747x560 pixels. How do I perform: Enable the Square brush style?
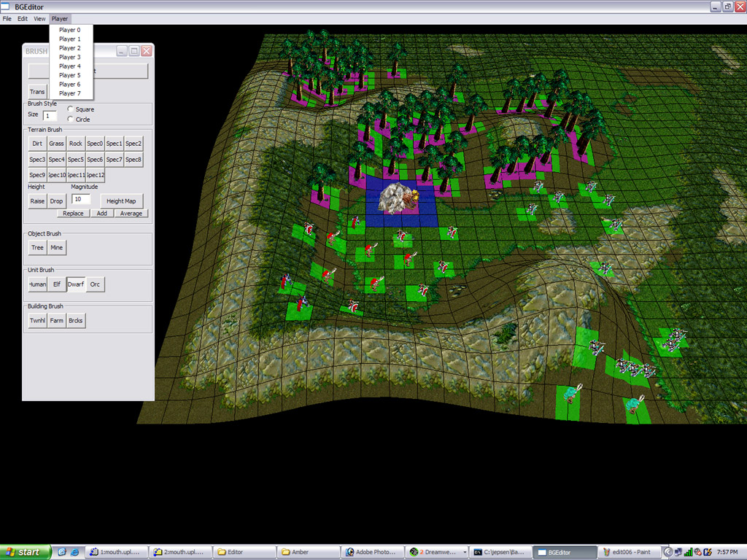click(70, 109)
